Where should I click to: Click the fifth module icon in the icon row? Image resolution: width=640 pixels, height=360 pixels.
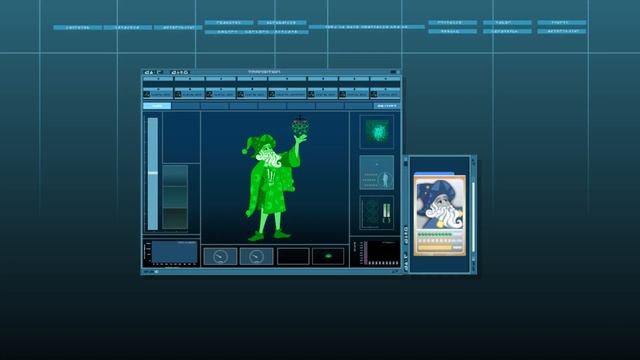click(x=272, y=94)
